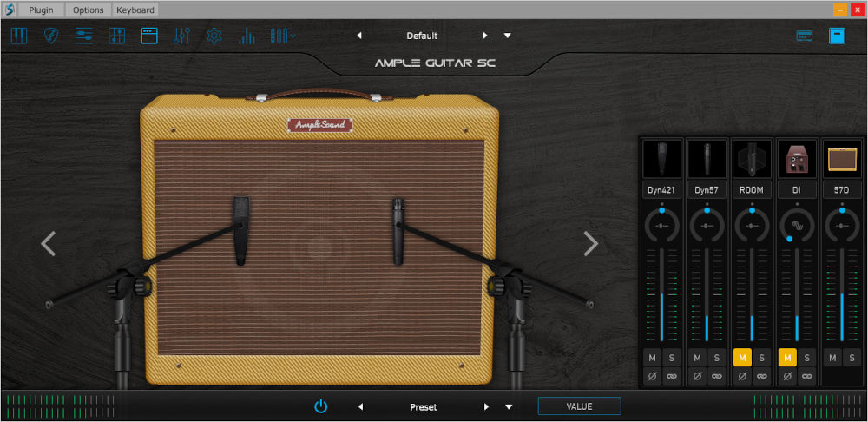Click the Dyn57 pan knob

click(707, 226)
